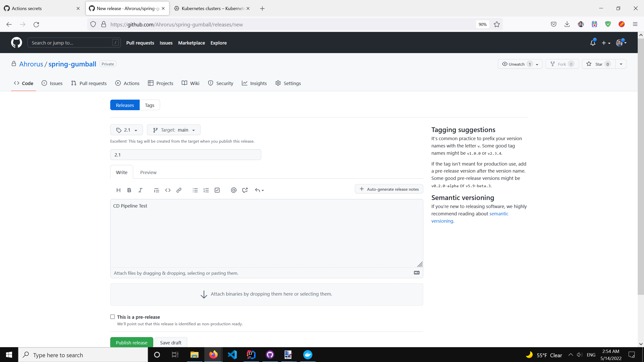Open Docker Desktop from the taskbar
644x362 pixels.
point(308,355)
